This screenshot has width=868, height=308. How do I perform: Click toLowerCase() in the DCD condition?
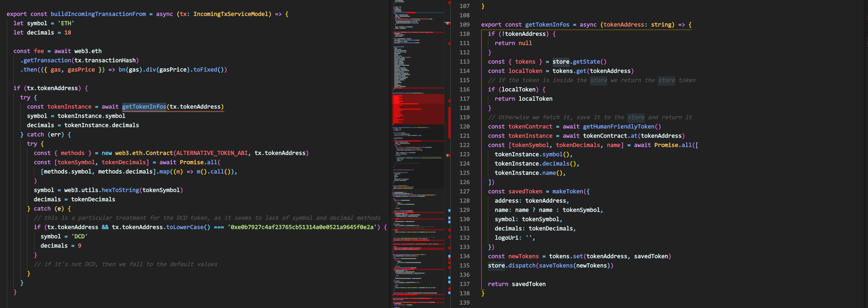point(188,227)
